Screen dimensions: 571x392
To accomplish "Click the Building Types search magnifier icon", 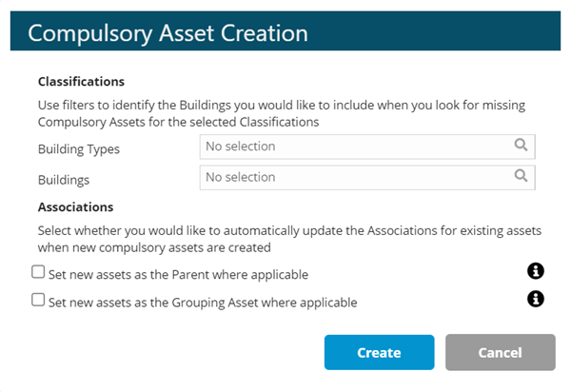I will coord(521,146).
